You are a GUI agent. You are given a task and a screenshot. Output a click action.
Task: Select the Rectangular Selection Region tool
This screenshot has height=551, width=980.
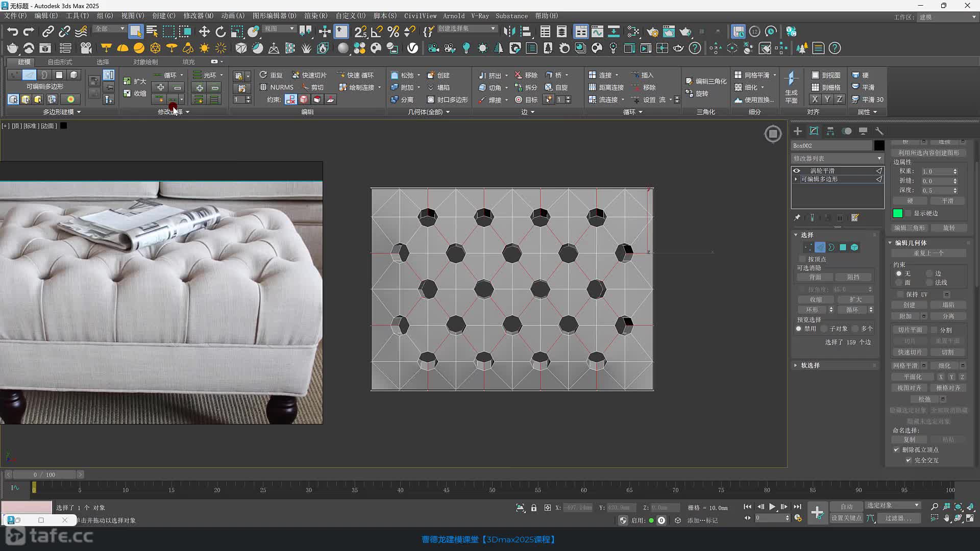tap(168, 32)
